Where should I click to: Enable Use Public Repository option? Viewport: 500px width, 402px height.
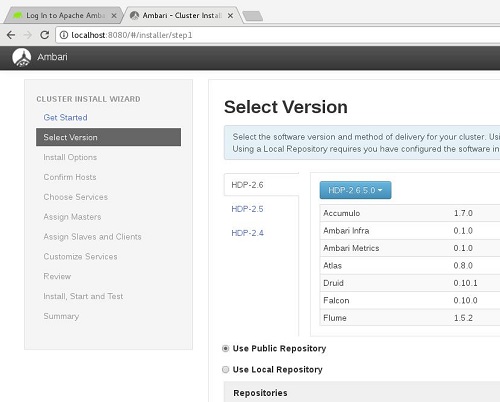pyautogui.click(x=226, y=348)
